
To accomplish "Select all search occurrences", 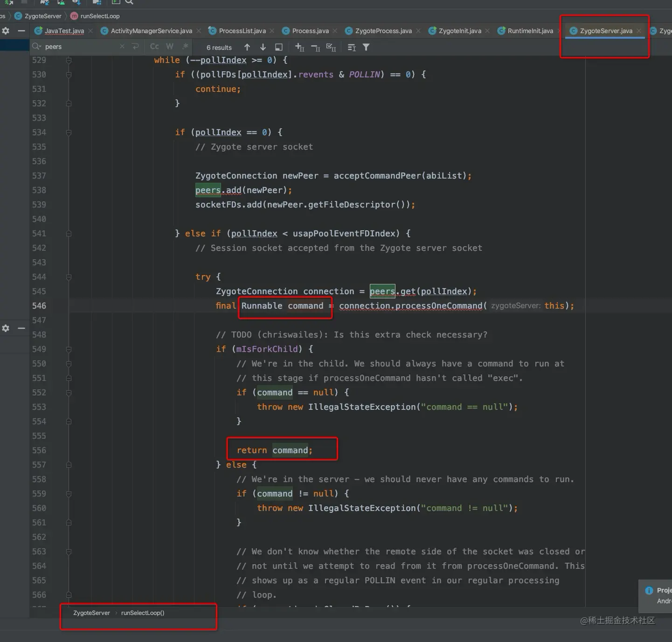I will 331,47.
